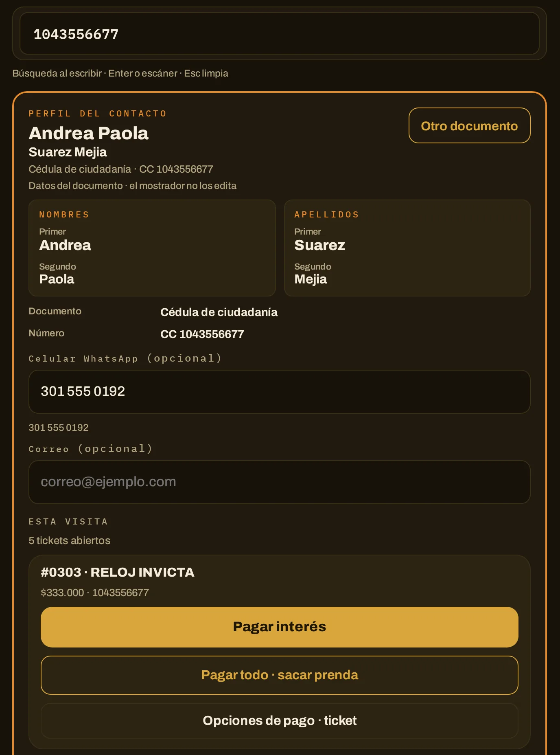
Task: Click the contact name Andrea Paola heading
Action: coord(88,133)
